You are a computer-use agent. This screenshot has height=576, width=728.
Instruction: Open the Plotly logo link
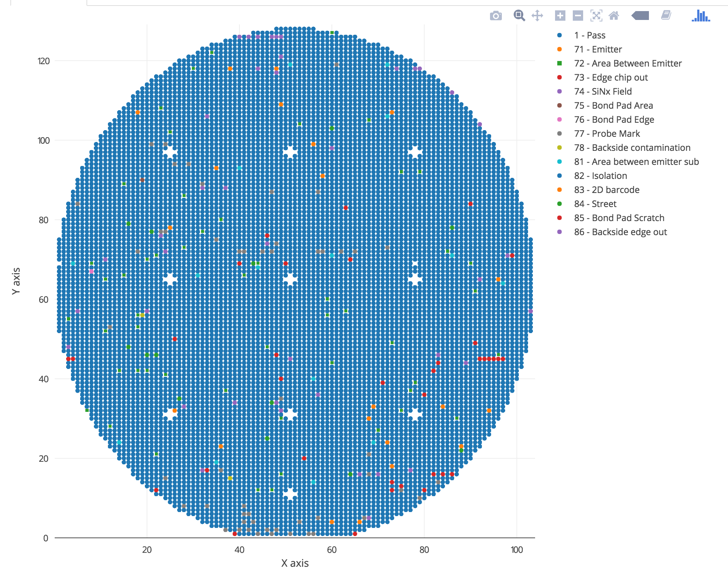pyautogui.click(x=701, y=16)
